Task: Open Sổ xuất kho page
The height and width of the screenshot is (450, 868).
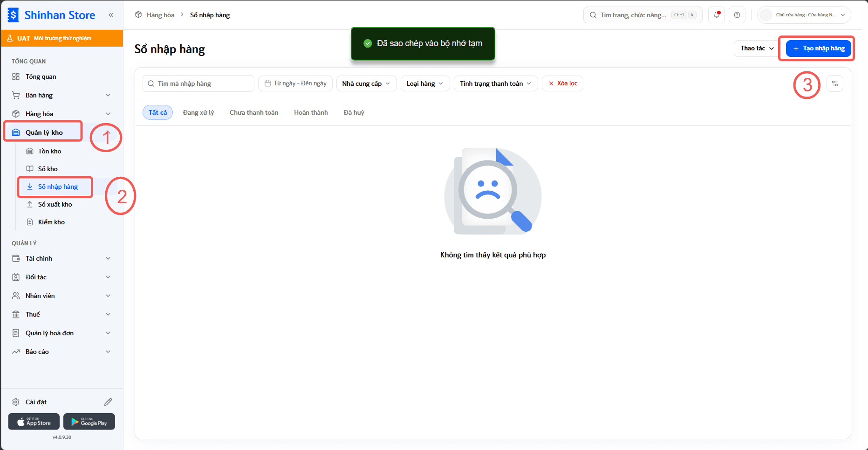Action: [x=69, y=204]
